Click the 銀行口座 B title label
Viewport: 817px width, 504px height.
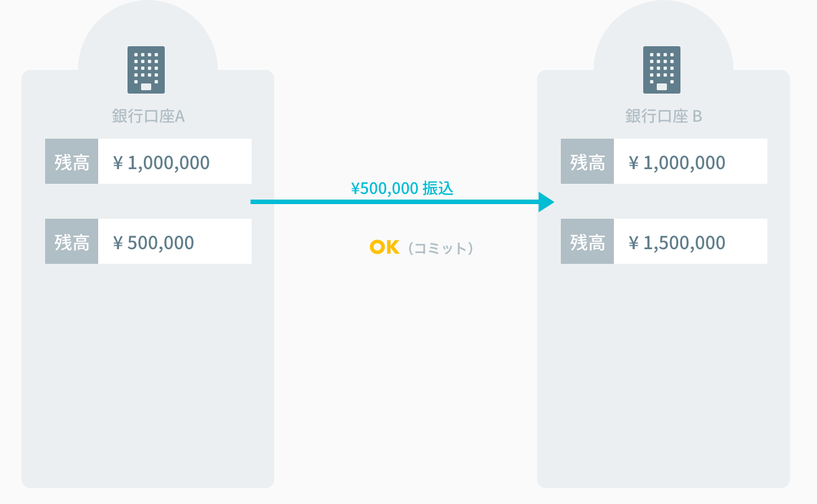point(664,116)
